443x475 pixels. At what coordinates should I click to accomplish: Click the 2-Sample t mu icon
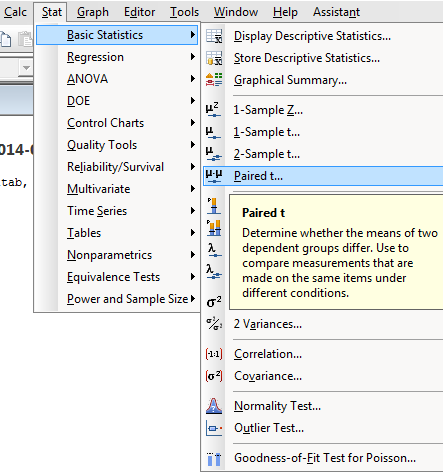point(213,154)
